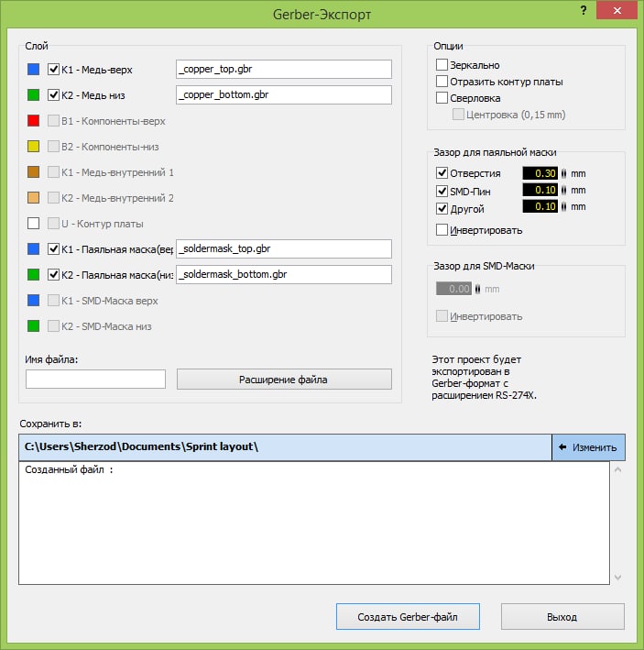
Task: Uncheck SMD-Пин solder mask clearance
Action: pyautogui.click(x=442, y=191)
